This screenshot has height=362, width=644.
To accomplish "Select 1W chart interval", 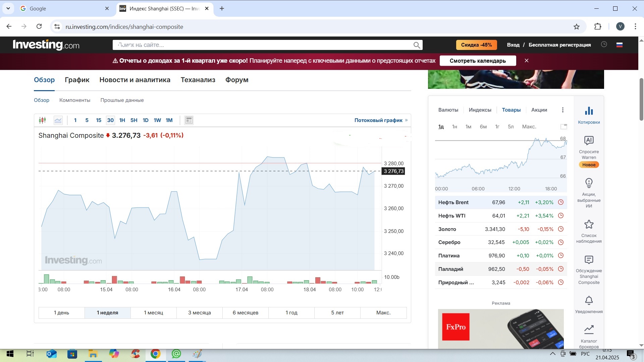I will [157, 120].
